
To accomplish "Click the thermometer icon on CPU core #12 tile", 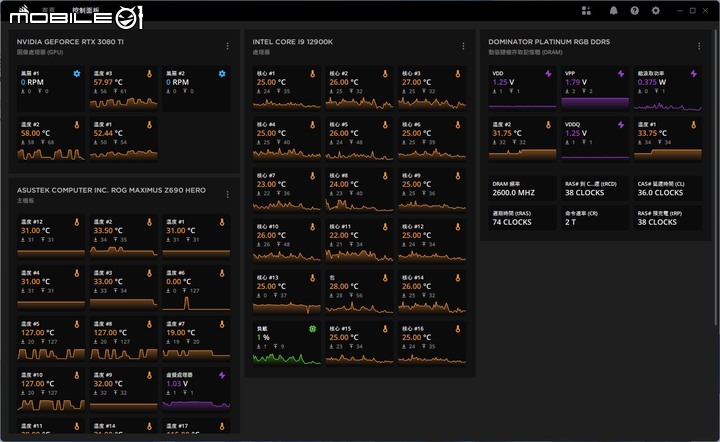I will pyautogui.click(x=458, y=226).
